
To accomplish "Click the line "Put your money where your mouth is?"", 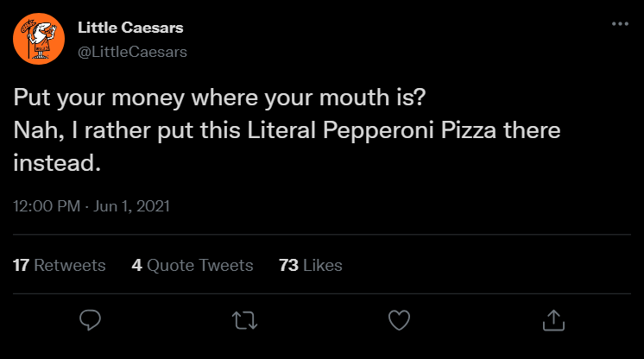I will tap(219, 98).
